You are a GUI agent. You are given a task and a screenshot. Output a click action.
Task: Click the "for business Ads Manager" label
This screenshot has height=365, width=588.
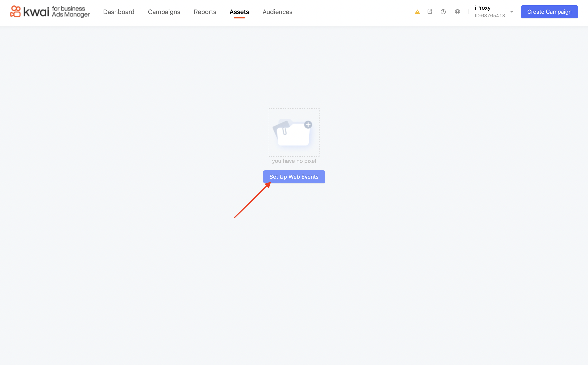(70, 12)
